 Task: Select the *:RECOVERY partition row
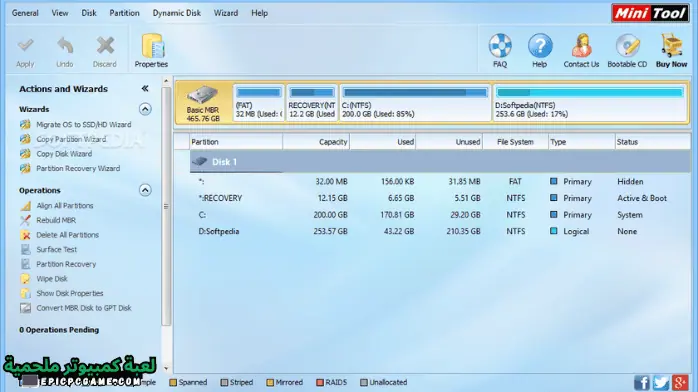pos(440,198)
